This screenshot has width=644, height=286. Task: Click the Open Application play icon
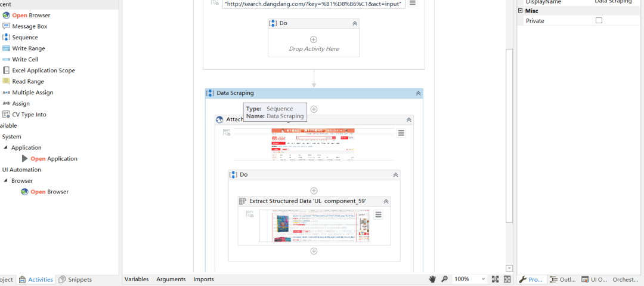25,158
